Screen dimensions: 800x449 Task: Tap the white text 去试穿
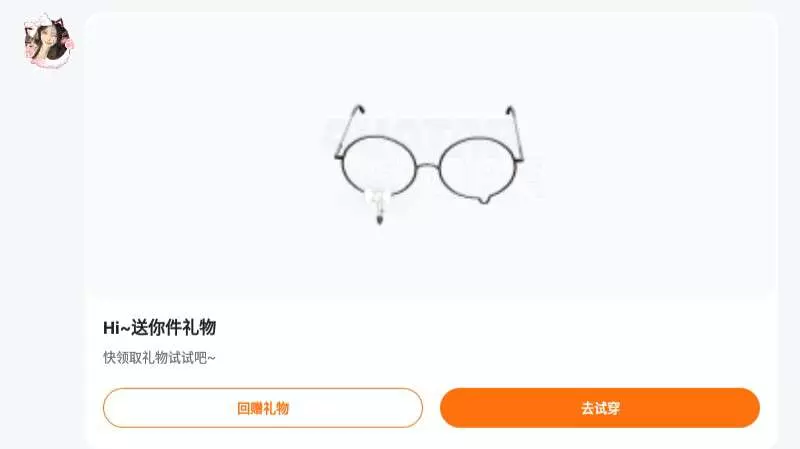[600, 408]
